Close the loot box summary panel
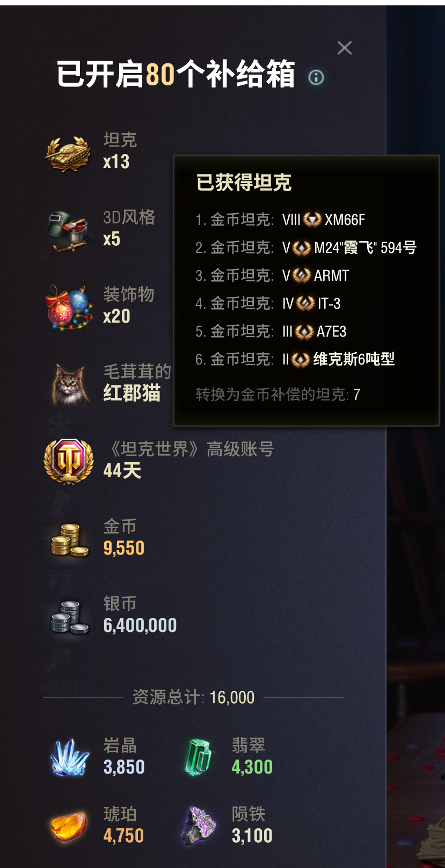Image resolution: width=445 pixels, height=868 pixels. (x=345, y=48)
